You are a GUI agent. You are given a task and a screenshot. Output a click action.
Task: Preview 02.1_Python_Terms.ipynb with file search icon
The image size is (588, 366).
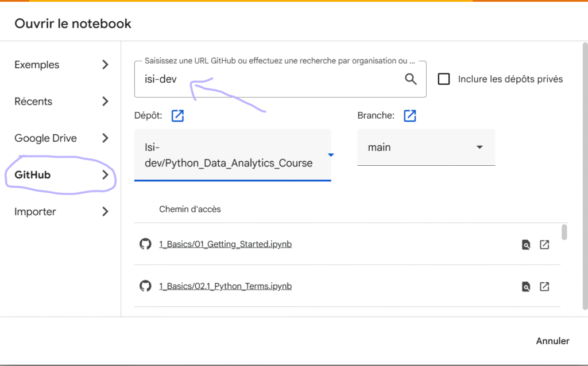pos(525,287)
